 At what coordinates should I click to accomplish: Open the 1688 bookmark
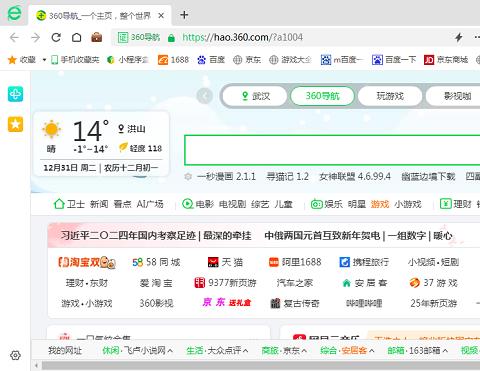173,60
